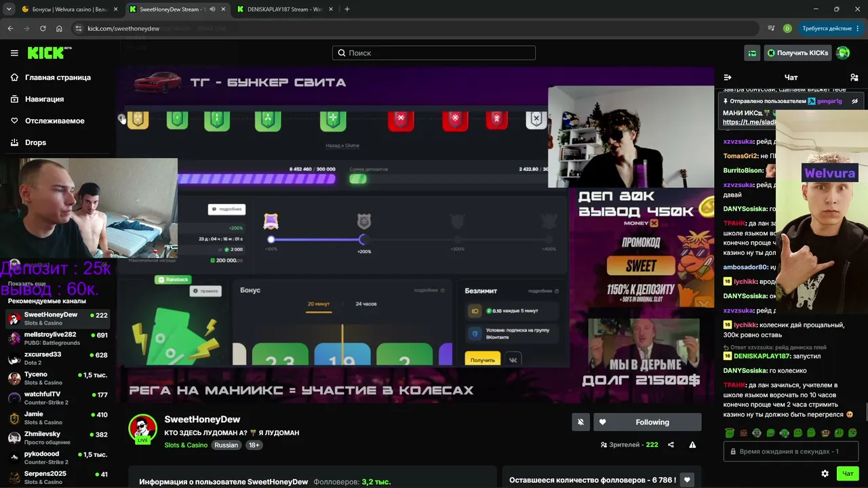View site information for kick.com
The height and width of the screenshot is (488, 868).
point(79,28)
